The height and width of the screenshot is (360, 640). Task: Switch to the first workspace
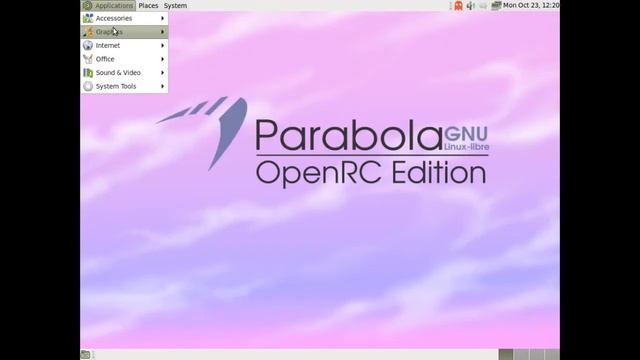click(506, 355)
